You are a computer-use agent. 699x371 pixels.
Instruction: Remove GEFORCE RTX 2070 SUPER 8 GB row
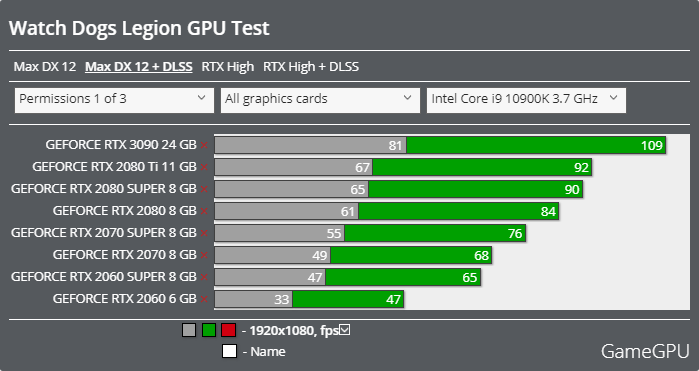point(204,233)
